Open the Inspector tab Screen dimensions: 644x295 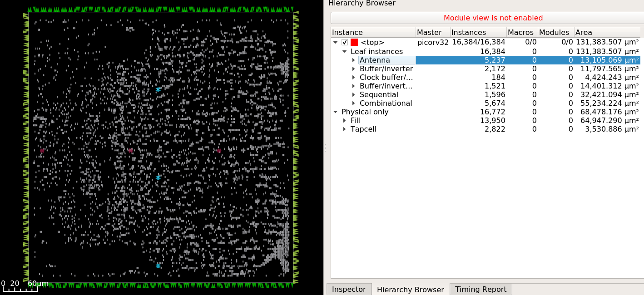click(x=348, y=289)
